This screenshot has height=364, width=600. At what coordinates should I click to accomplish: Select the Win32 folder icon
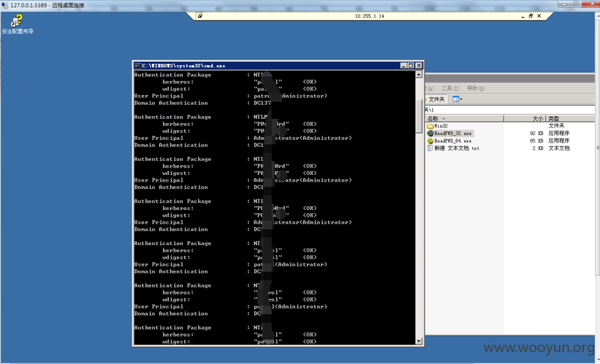coord(430,126)
